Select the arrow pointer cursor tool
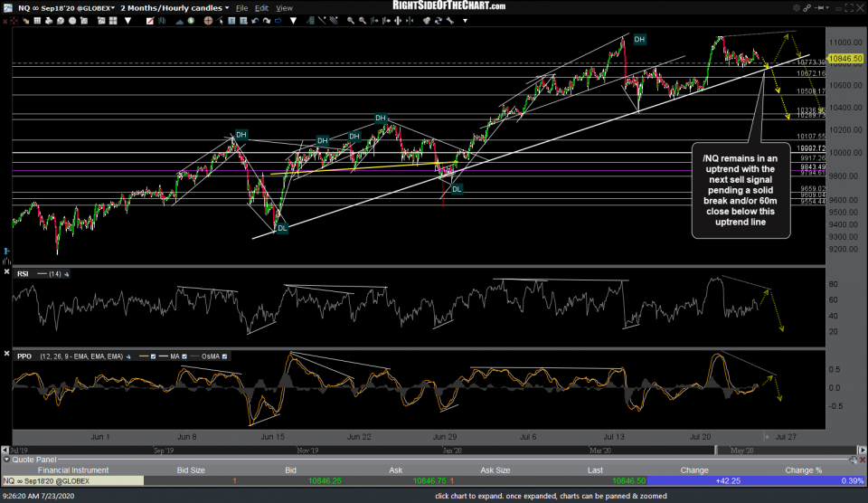 pos(220,21)
